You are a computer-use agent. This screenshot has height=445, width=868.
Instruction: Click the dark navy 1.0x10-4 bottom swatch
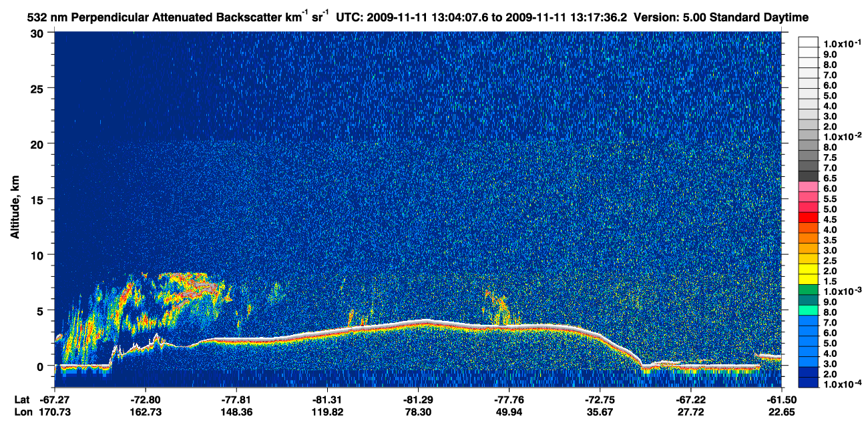808,382
